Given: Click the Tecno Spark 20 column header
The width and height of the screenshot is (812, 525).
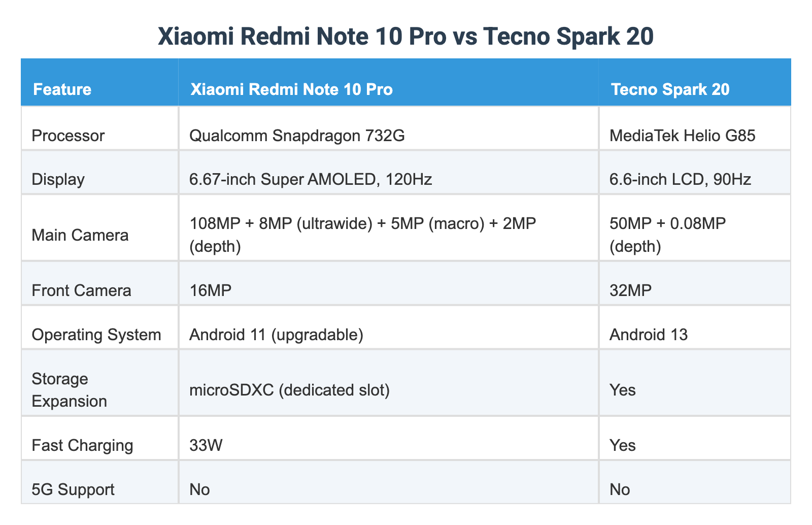Looking at the screenshot, I should click(x=695, y=82).
